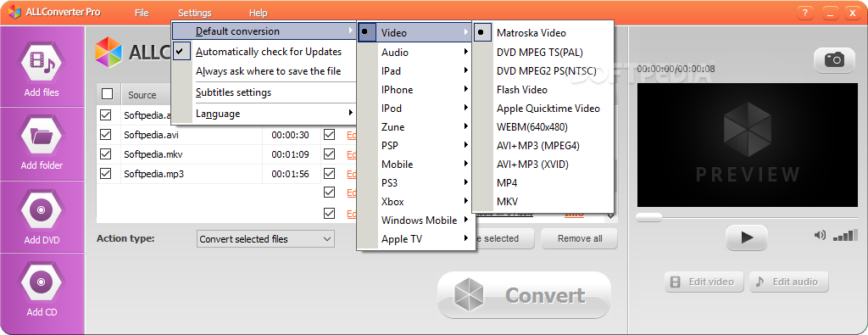Take a snapshot with the camera icon
The width and height of the screenshot is (868, 335).
(x=834, y=60)
